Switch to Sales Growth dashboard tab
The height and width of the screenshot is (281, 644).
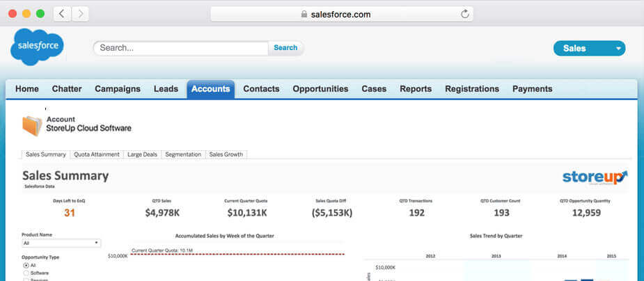coord(226,154)
